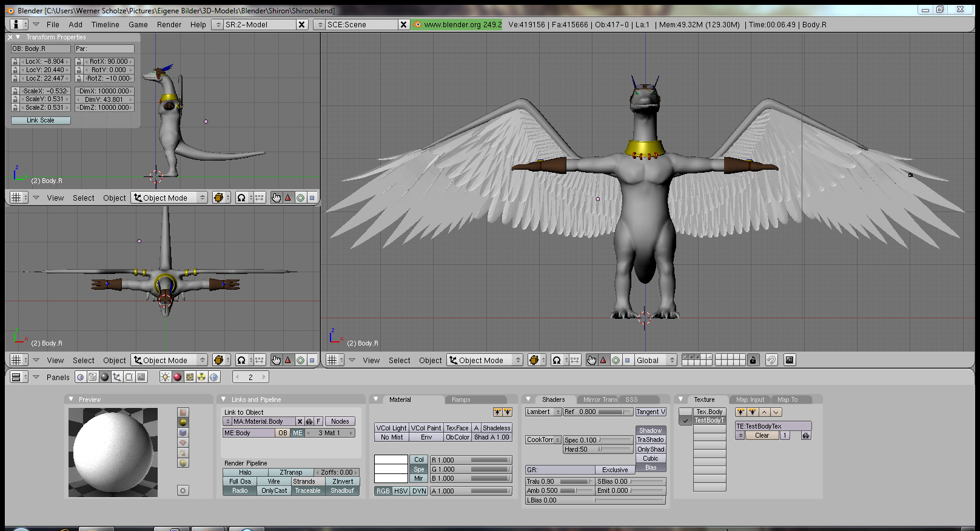Open the Lambert diffuse shader dropdown

[543, 412]
